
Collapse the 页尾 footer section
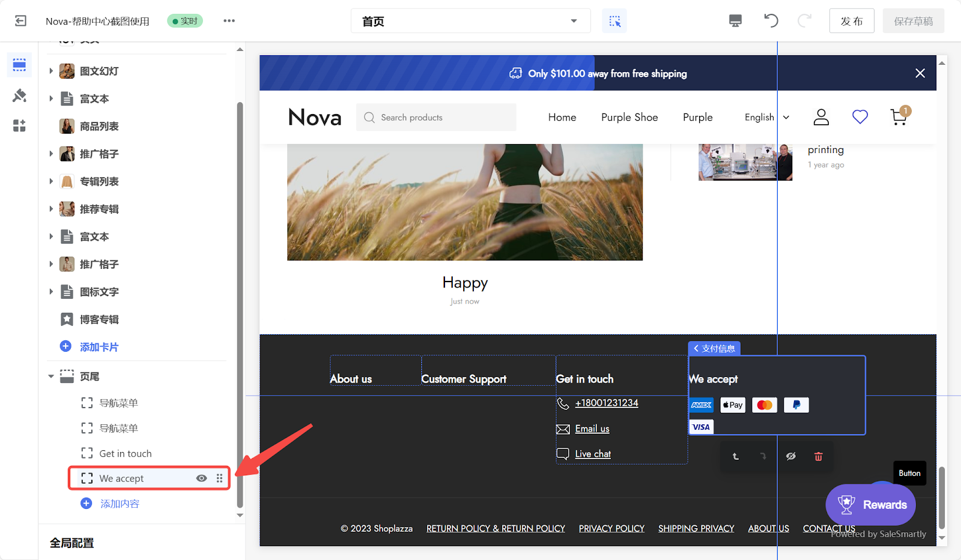(51, 376)
